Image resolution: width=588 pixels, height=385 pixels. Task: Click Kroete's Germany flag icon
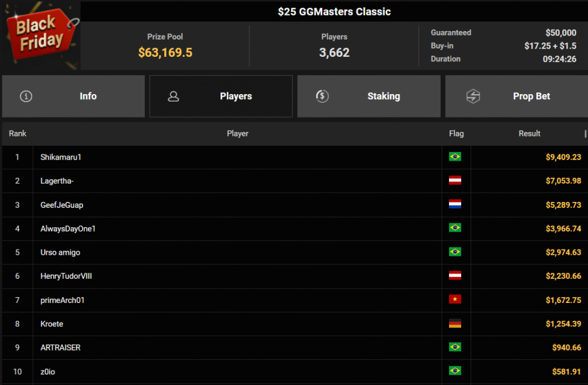point(455,324)
